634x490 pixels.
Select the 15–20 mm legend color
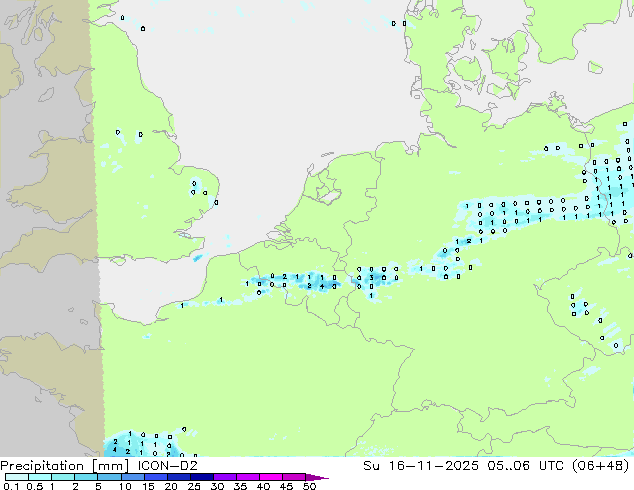coord(155,477)
